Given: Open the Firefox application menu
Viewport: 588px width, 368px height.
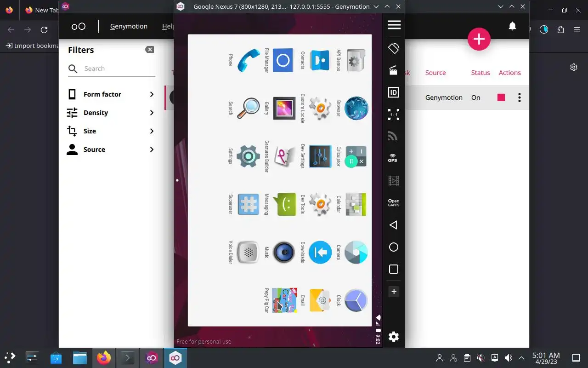Looking at the screenshot, I should [577, 29].
